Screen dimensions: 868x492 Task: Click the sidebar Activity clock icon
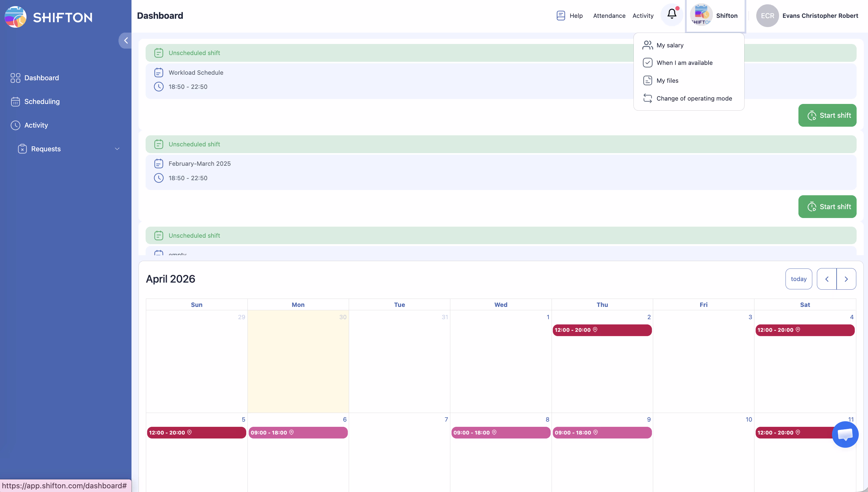15,125
